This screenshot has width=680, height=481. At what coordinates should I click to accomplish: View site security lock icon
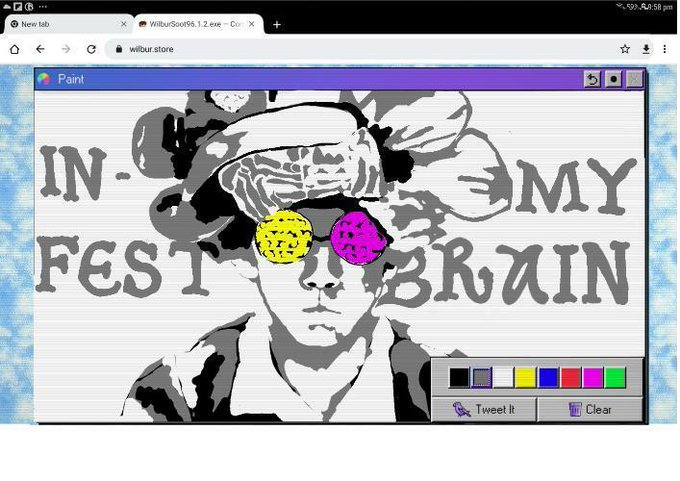(x=119, y=49)
